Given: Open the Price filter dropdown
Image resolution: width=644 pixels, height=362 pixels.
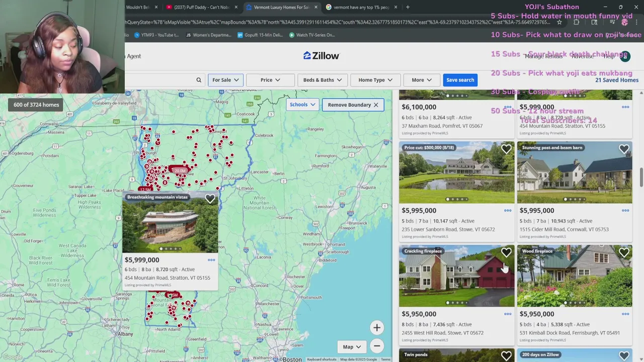Looking at the screenshot, I should [x=270, y=80].
